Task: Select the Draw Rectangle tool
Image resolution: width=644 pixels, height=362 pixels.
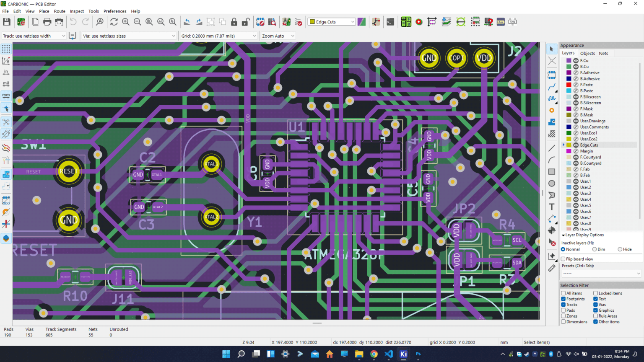Action: pos(552,171)
